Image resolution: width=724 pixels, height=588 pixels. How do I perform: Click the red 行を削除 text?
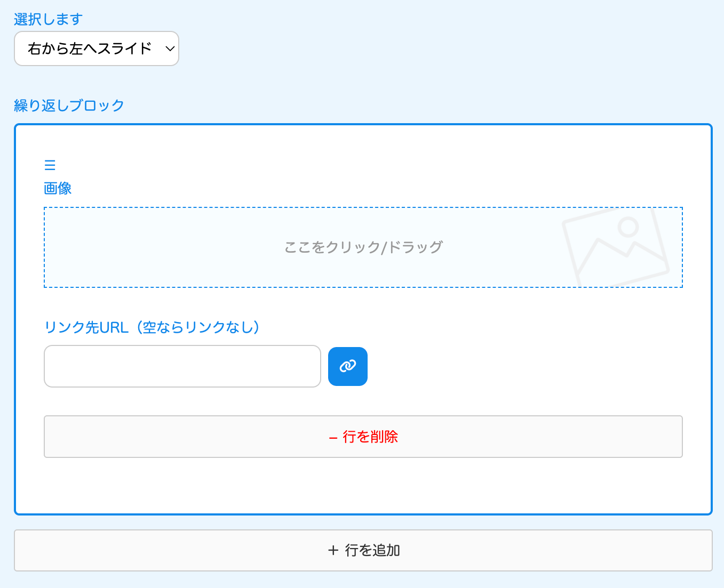pyautogui.click(x=370, y=437)
